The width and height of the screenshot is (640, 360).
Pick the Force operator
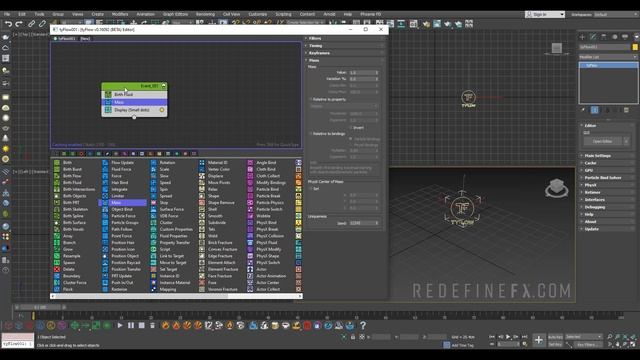click(116, 176)
